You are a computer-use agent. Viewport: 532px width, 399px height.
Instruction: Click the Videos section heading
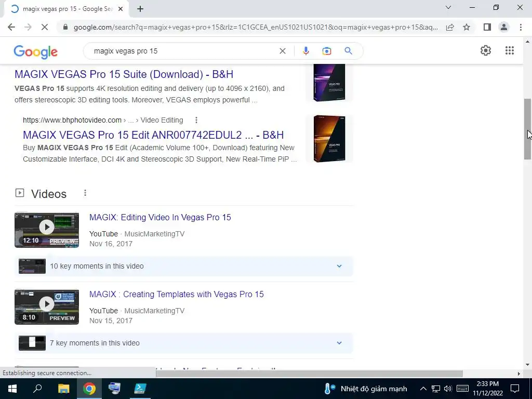point(49,194)
